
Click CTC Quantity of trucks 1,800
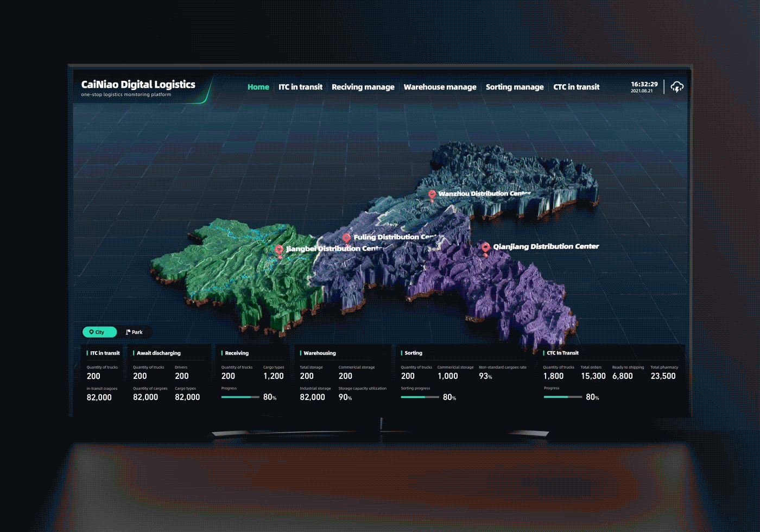[553, 376]
